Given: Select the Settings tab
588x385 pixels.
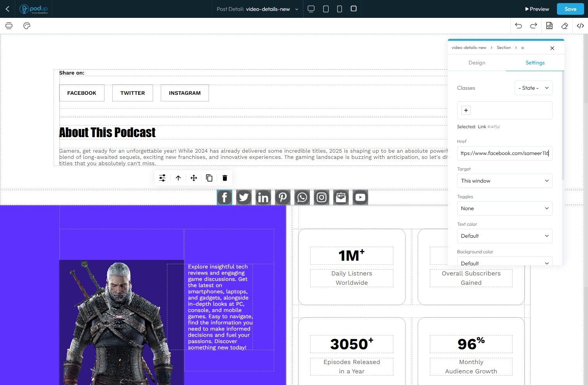Looking at the screenshot, I should click(x=535, y=63).
